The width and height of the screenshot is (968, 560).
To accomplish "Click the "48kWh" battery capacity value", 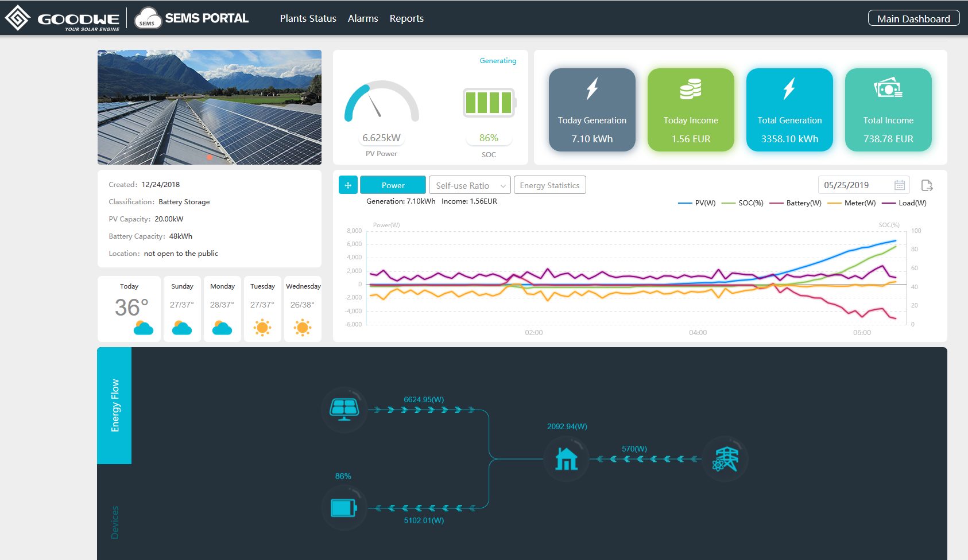I will [x=181, y=236].
